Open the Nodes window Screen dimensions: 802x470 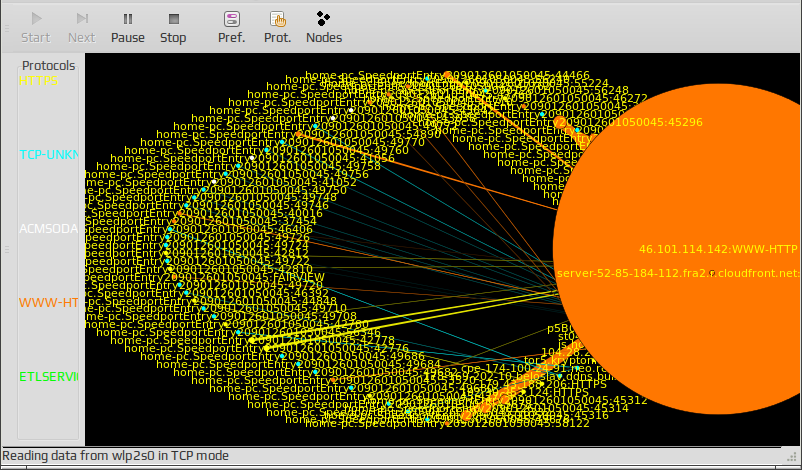coord(324,28)
